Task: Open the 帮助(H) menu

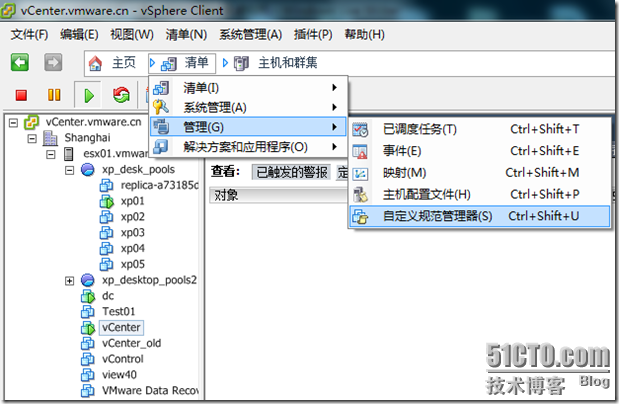Action: click(x=364, y=35)
